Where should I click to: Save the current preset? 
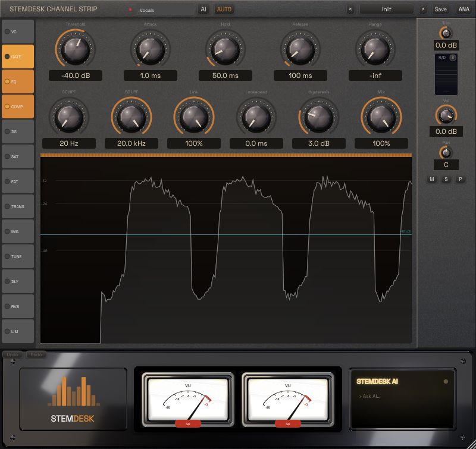coord(440,10)
